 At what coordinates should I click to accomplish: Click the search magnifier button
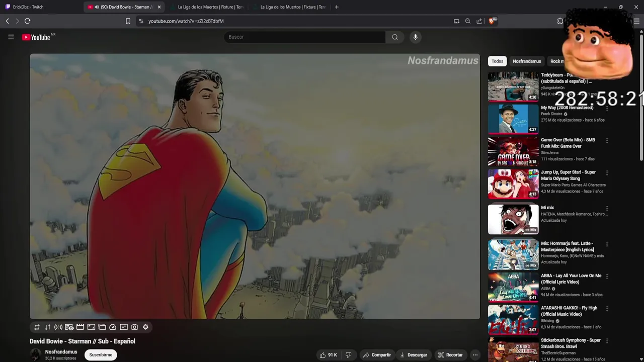395,37
